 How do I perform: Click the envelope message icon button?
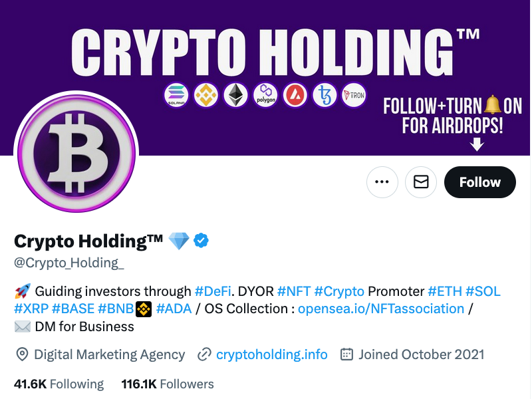point(421,182)
